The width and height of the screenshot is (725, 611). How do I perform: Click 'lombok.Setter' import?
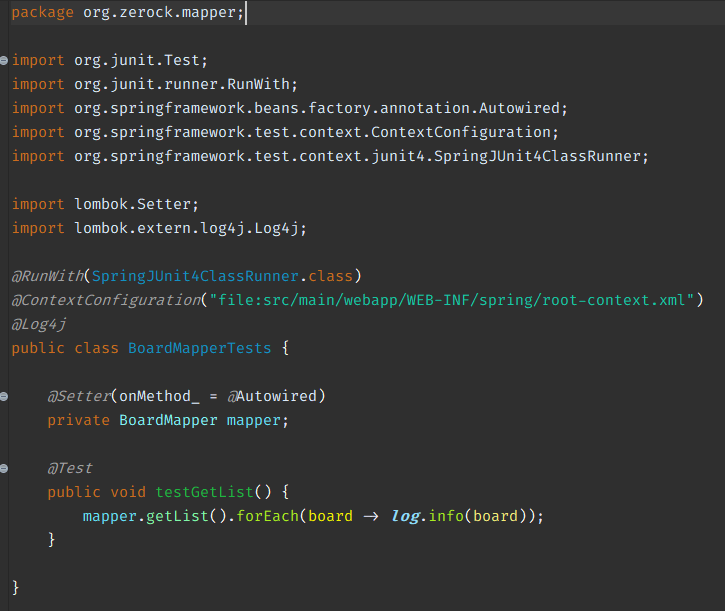point(132,204)
